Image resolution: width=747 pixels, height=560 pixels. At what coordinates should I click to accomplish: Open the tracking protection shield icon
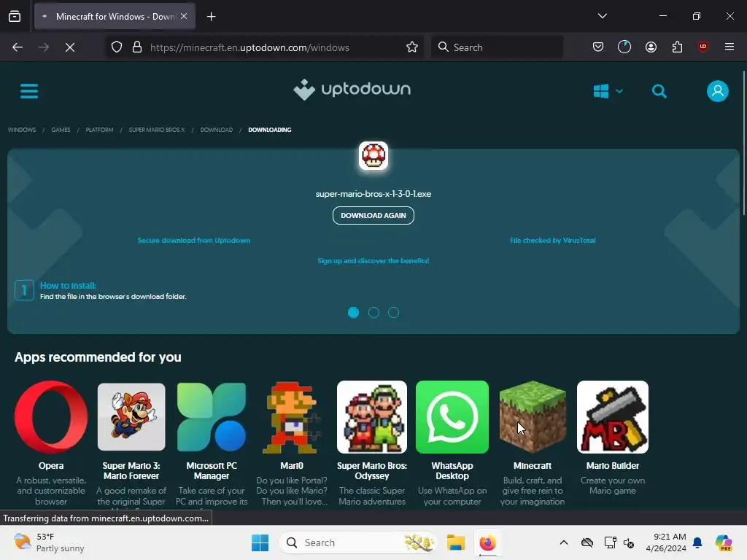[117, 47]
